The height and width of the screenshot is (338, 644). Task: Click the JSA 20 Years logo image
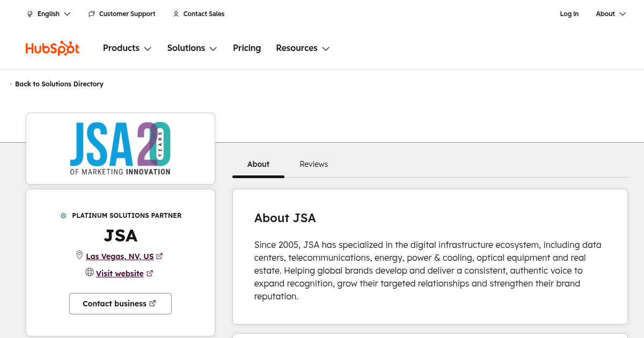coord(120,149)
